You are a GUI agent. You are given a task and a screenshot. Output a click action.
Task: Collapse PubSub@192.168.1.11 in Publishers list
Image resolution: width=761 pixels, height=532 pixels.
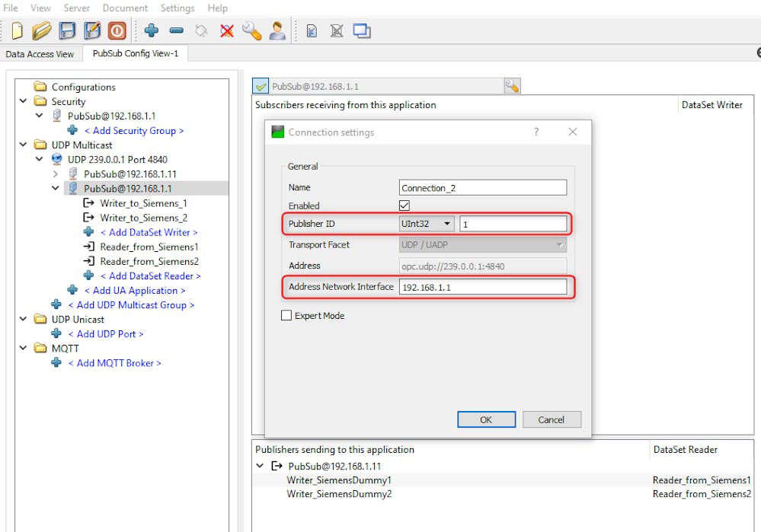(260, 466)
